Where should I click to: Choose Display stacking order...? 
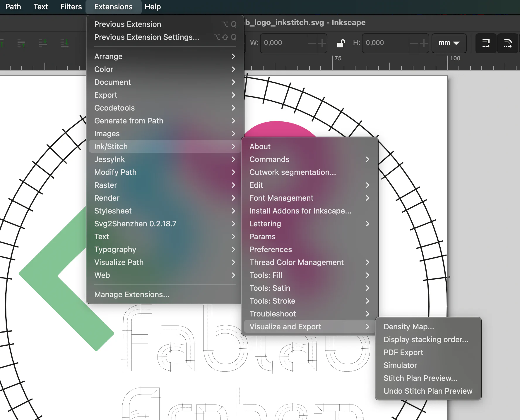[x=428, y=340]
